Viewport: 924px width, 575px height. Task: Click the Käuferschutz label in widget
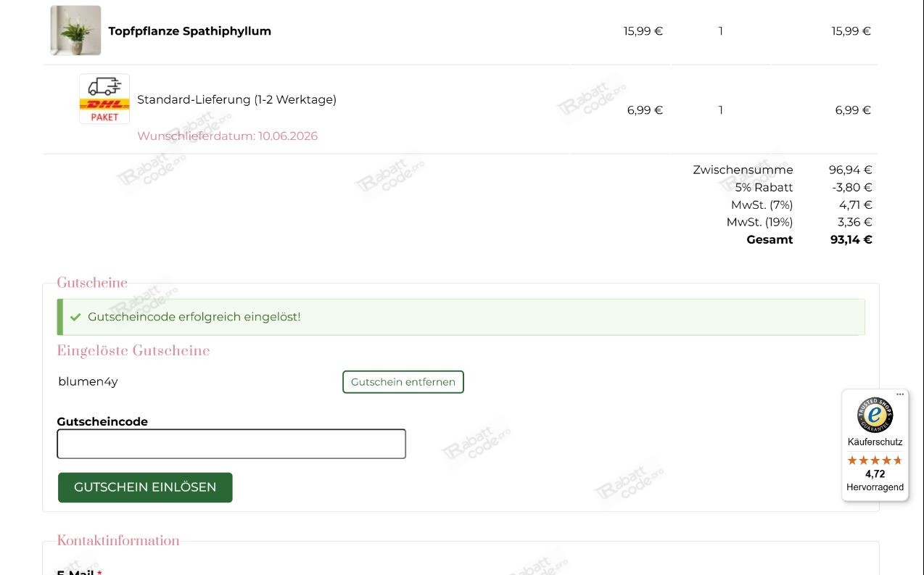tap(875, 442)
